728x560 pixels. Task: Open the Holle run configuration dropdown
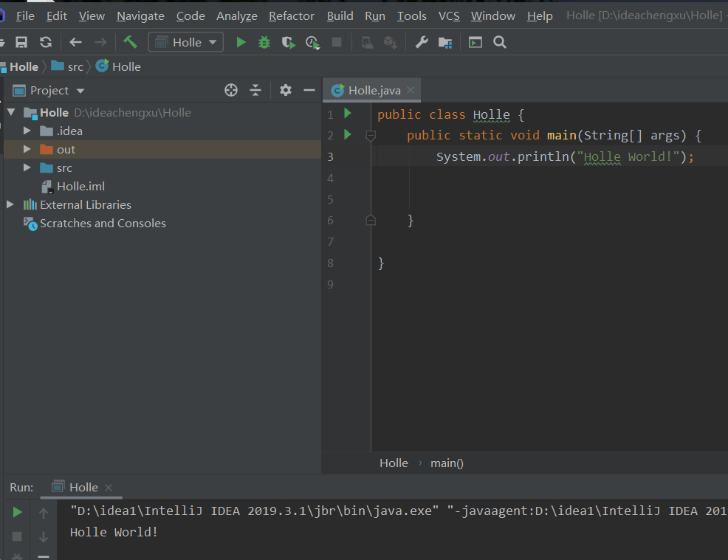186,42
